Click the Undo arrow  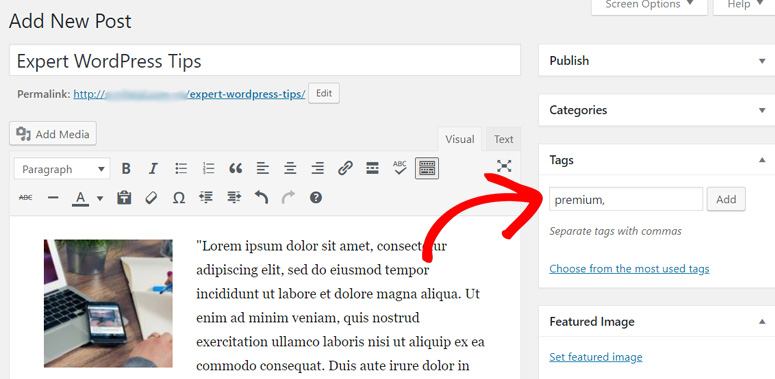[261, 198]
